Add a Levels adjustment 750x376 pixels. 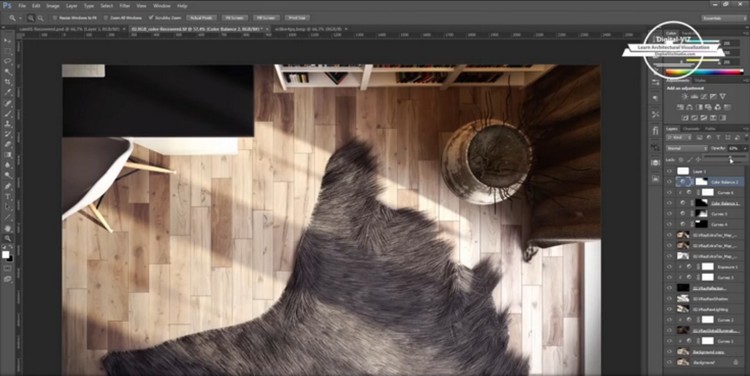tap(694, 97)
